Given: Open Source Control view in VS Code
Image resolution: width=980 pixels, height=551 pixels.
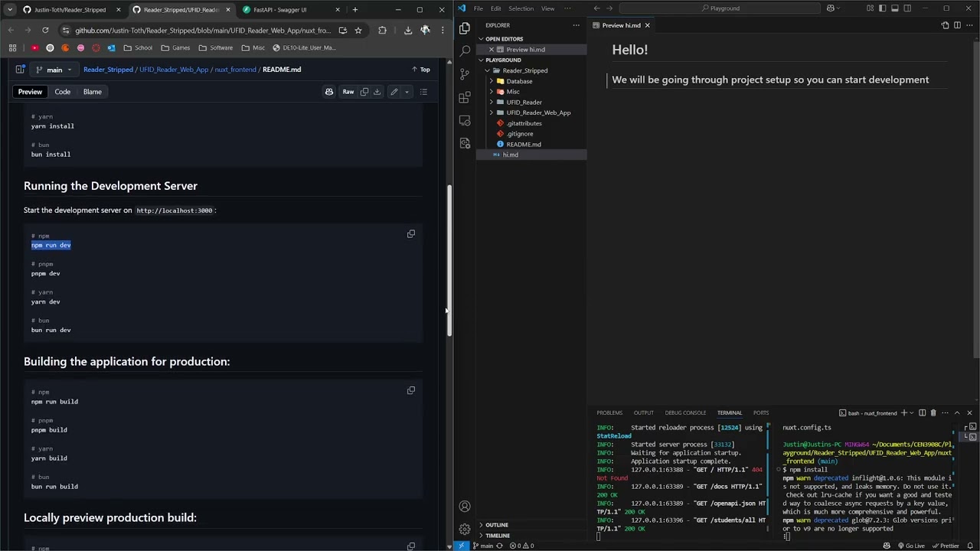Looking at the screenshot, I should click(465, 74).
